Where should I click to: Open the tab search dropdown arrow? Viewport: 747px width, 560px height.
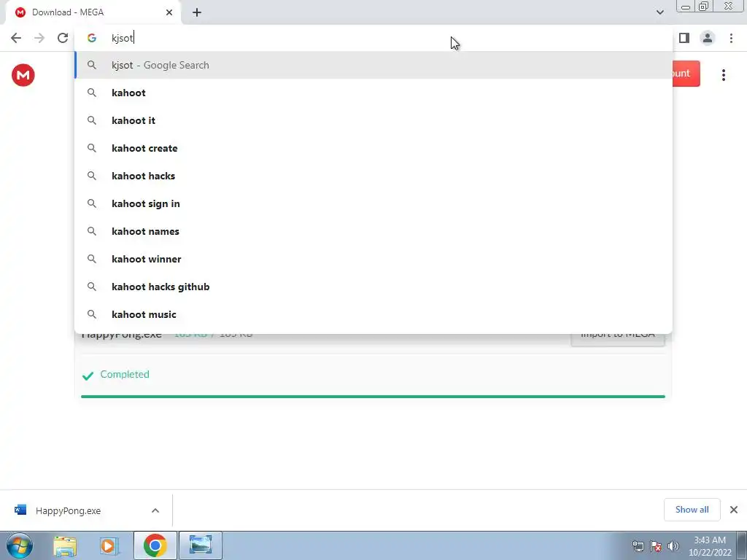(x=659, y=12)
